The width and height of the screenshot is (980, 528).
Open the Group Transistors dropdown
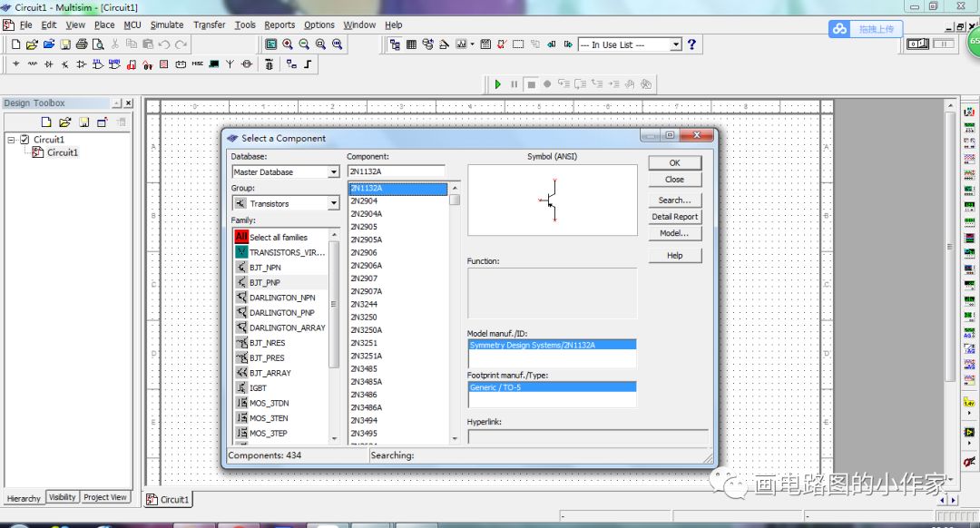point(333,203)
